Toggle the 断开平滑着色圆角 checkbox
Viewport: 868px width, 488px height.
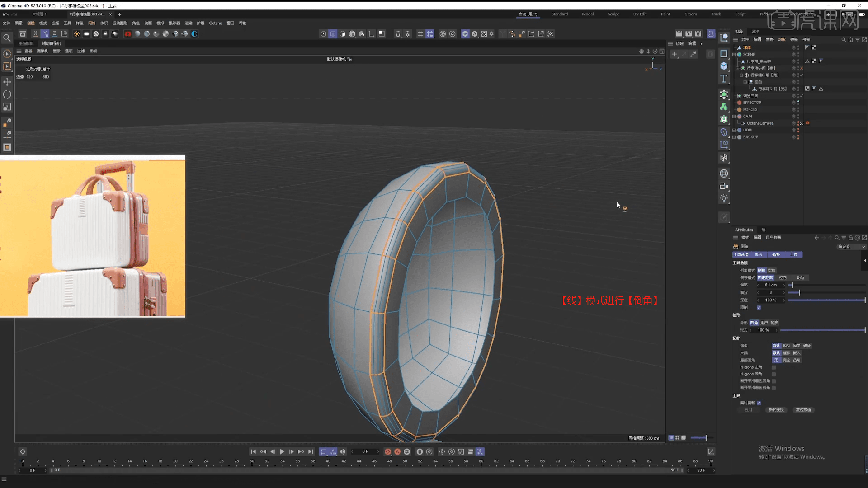click(774, 381)
